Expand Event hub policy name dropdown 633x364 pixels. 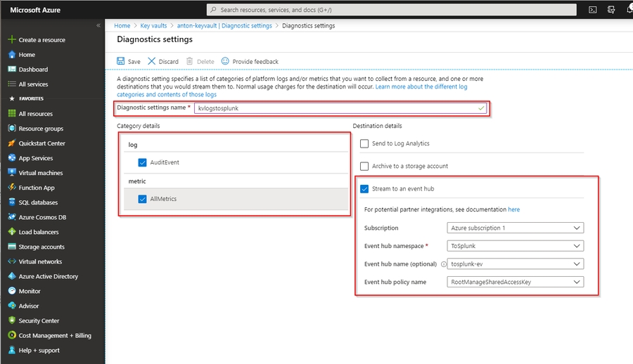pyautogui.click(x=515, y=282)
